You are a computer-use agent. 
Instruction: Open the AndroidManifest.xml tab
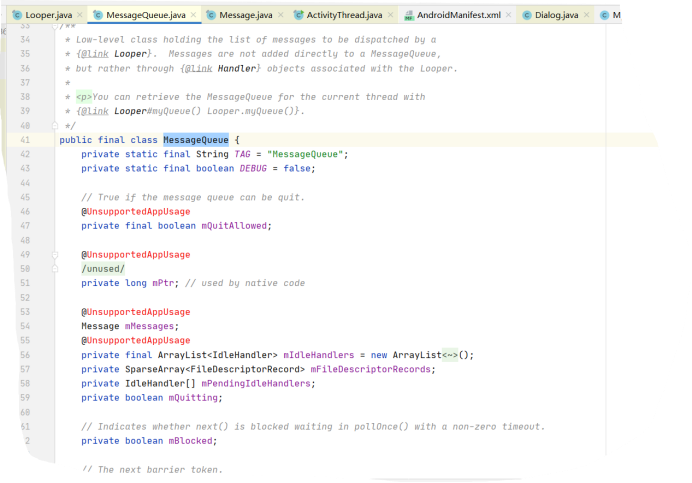459,15
